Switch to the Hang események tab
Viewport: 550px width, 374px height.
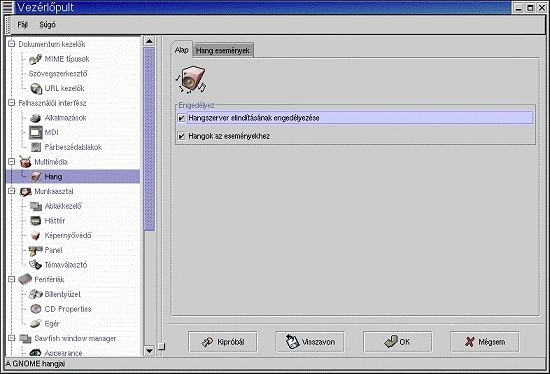coord(223,51)
